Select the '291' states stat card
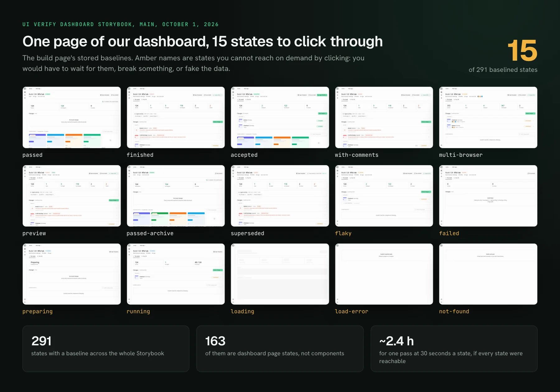Screen dimensions: 560x392 [106, 349]
